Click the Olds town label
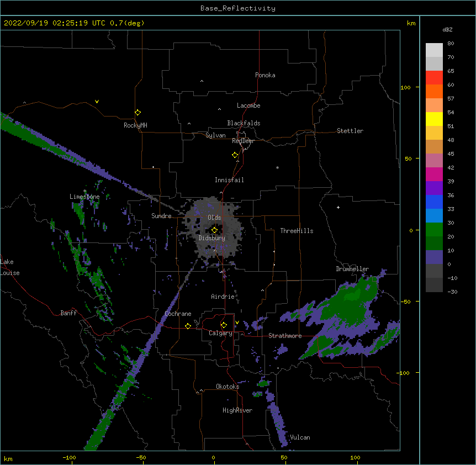The height and width of the screenshot is (465, 476). 214,218
